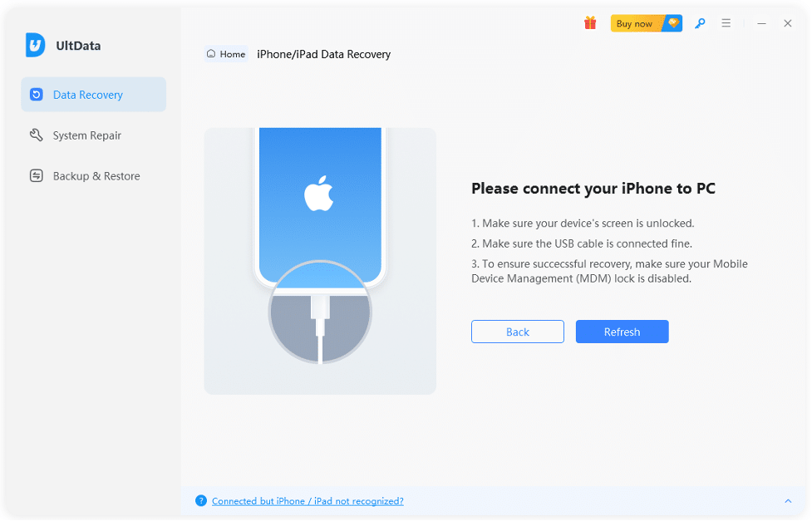The width and height of the screenshot is (812, 521).
Task: Navigate back via the Home breadcrumb
Action: (226, 53)
